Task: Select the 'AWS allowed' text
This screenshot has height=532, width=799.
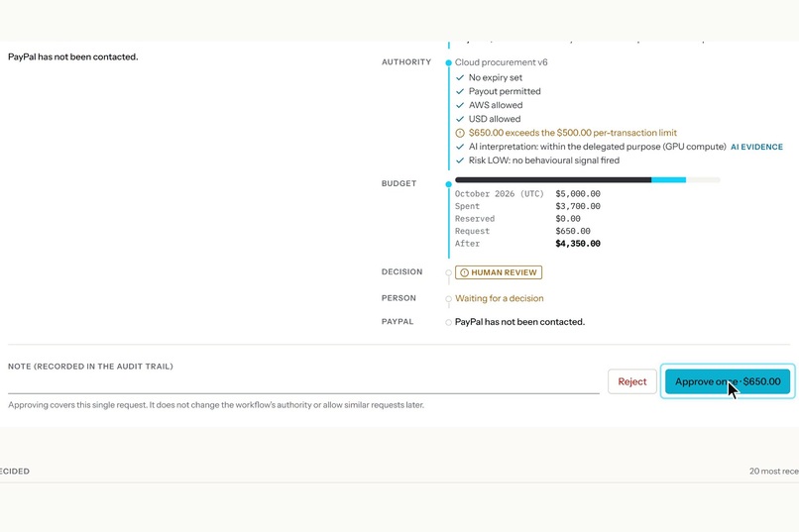Action: pyautogui.click(x=496, y=105)
